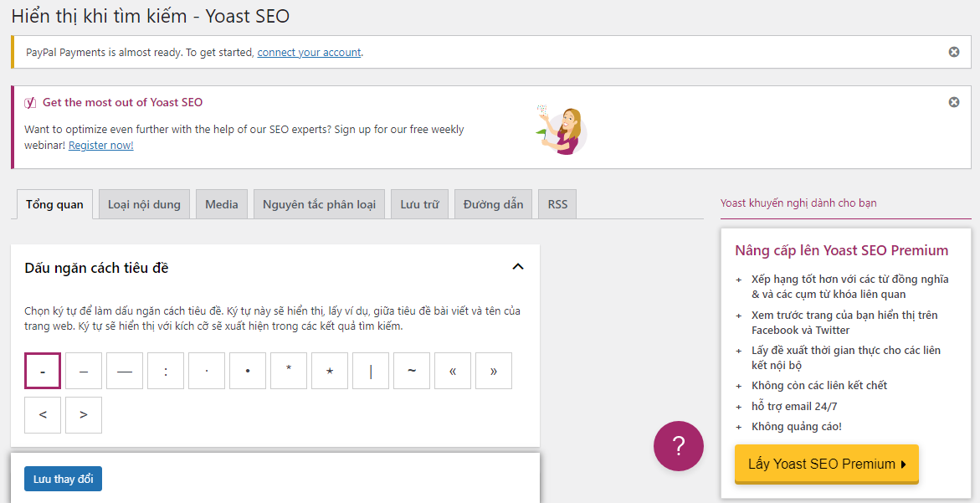The image size is (980, 503).
Task: Select the colon title separator
Action: [166, 371]
